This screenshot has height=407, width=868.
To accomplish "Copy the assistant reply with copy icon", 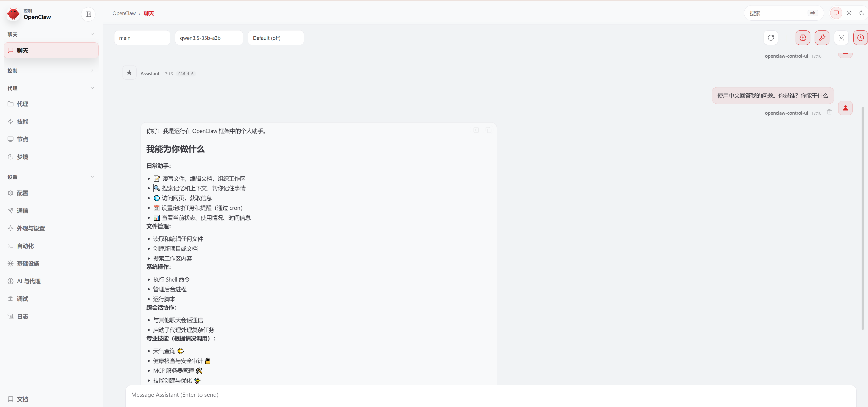I will (x=488, y=130).
